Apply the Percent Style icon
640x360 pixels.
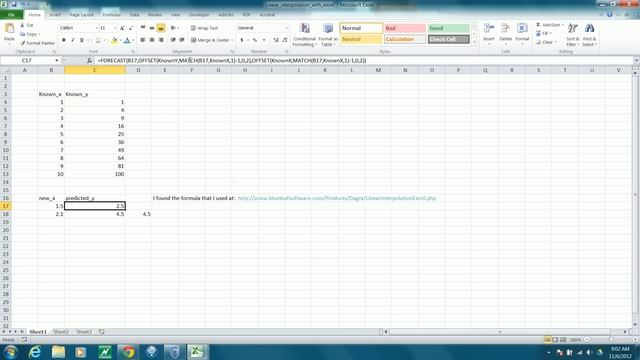click(x=255, y=40)
